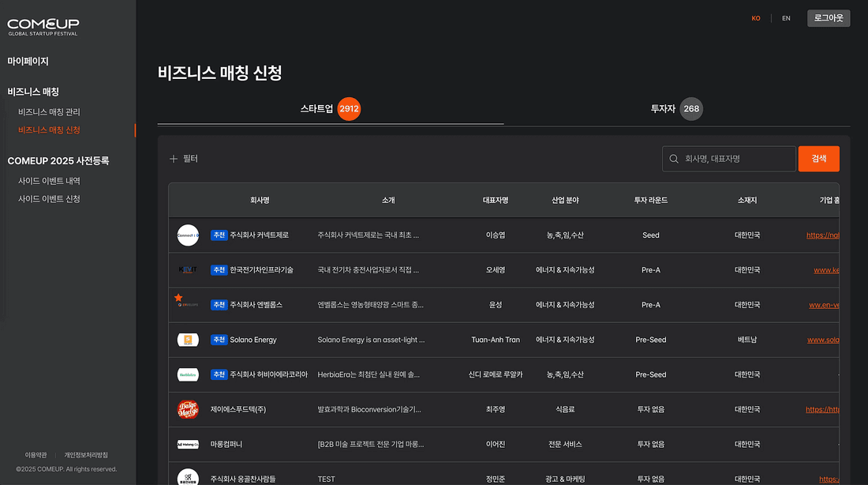This screenshot has width=868, height=485.
Task: Open 한국전기차인프라기술 company logo
Action: [x=188, y=270]
